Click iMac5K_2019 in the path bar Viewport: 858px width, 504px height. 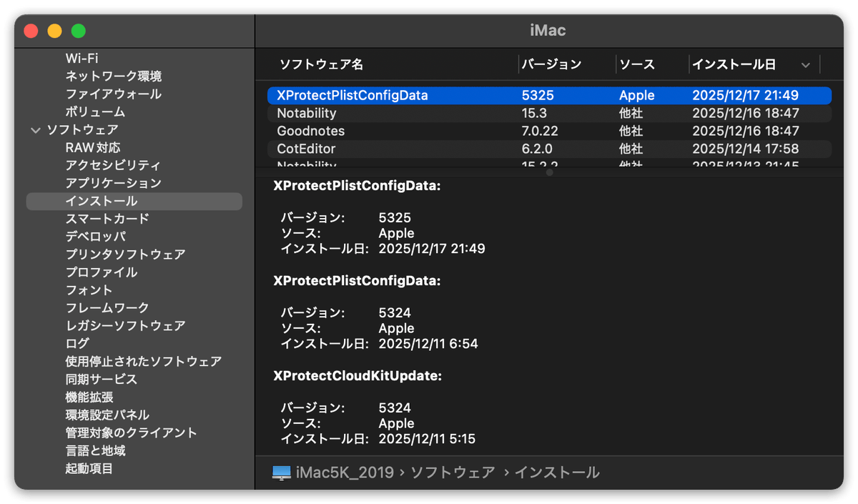click(346, 473)
